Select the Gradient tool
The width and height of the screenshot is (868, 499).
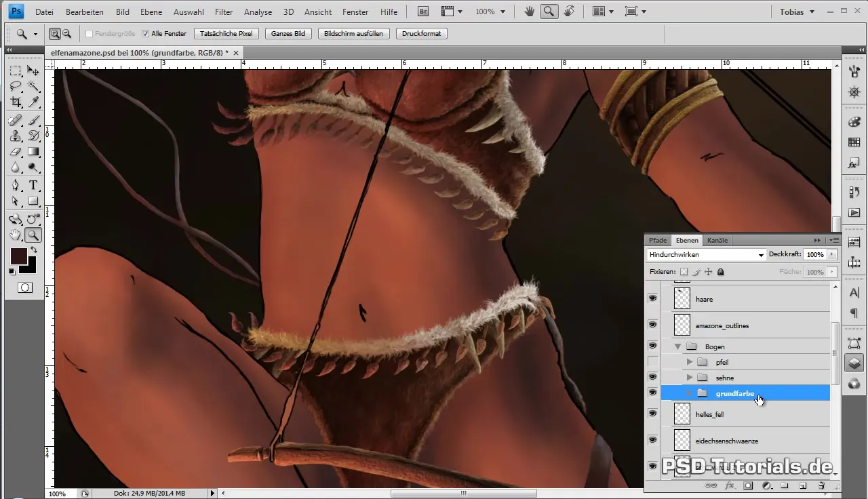(33, 151)
